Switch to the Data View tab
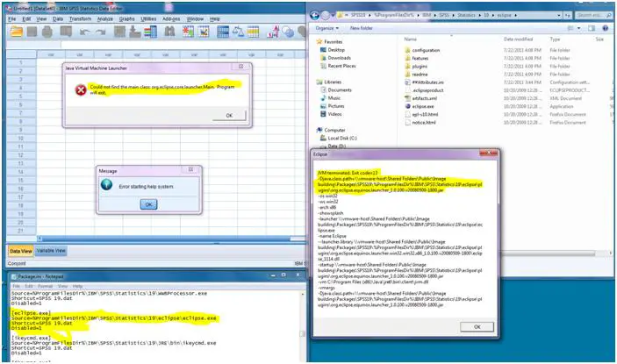 click(x=21, y=251)
